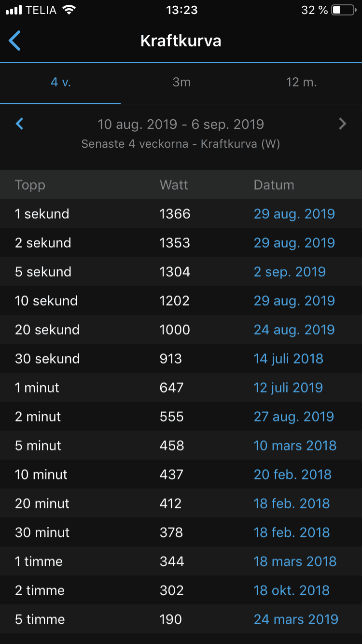Tap the back arrow in header
362x644 pixels.
(15, 41)
